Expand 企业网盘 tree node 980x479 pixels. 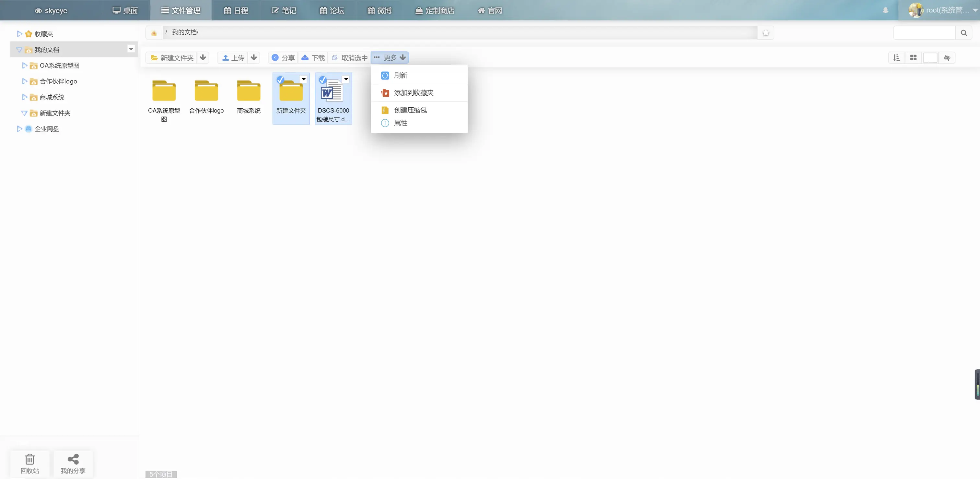tap(19, 129)
